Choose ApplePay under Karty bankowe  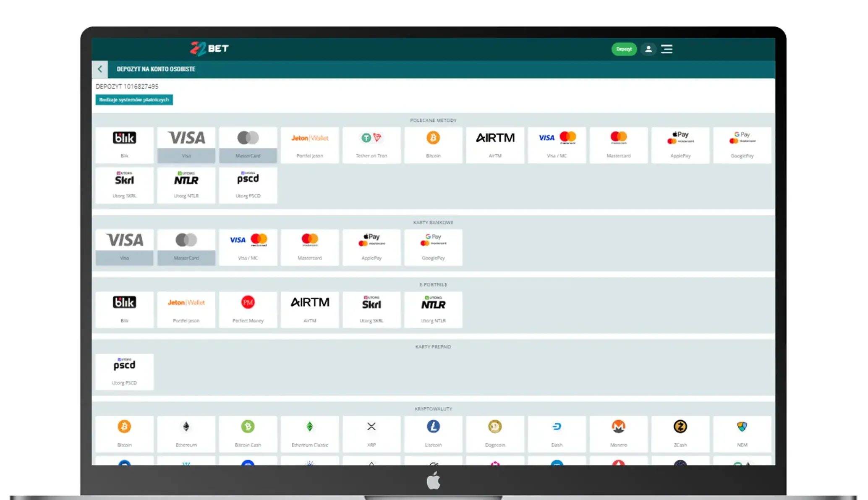pos(371,247)
